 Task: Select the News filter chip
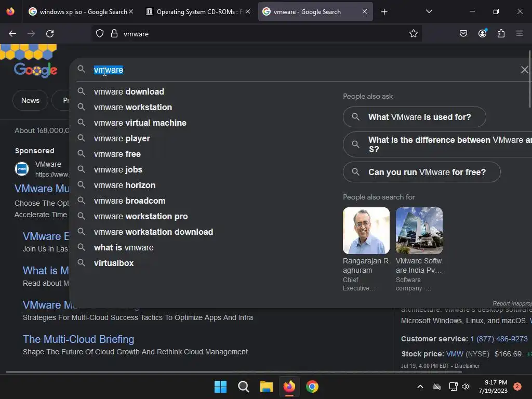point(30,100)
